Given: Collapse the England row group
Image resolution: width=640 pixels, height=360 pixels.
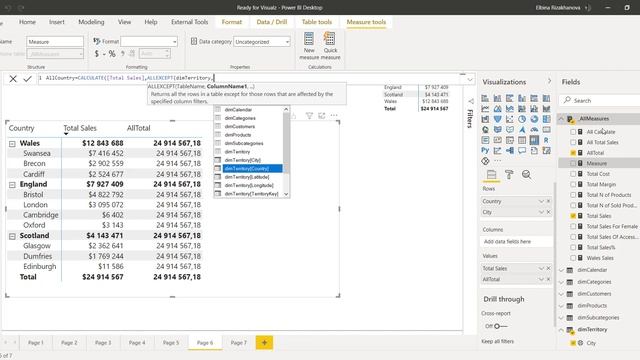Looking at the screenshot, I should tap(12, 185).
